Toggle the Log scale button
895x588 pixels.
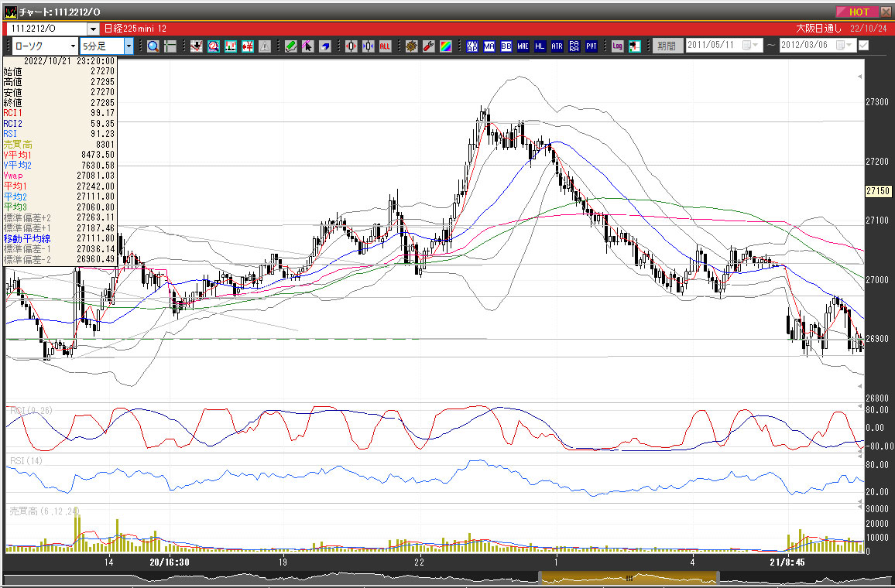pyautogui.click(x=618, y=46)
